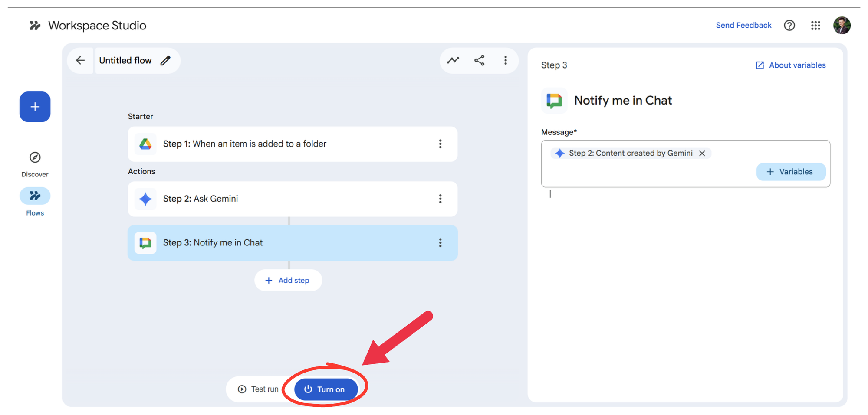868x415 pixels.
Task: Open the flow activity chart icon
Action: point(453,60)
